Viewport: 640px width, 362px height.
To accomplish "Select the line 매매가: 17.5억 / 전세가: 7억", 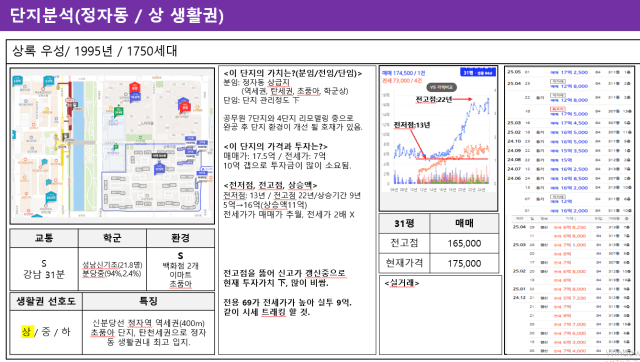I will [274, 156].
